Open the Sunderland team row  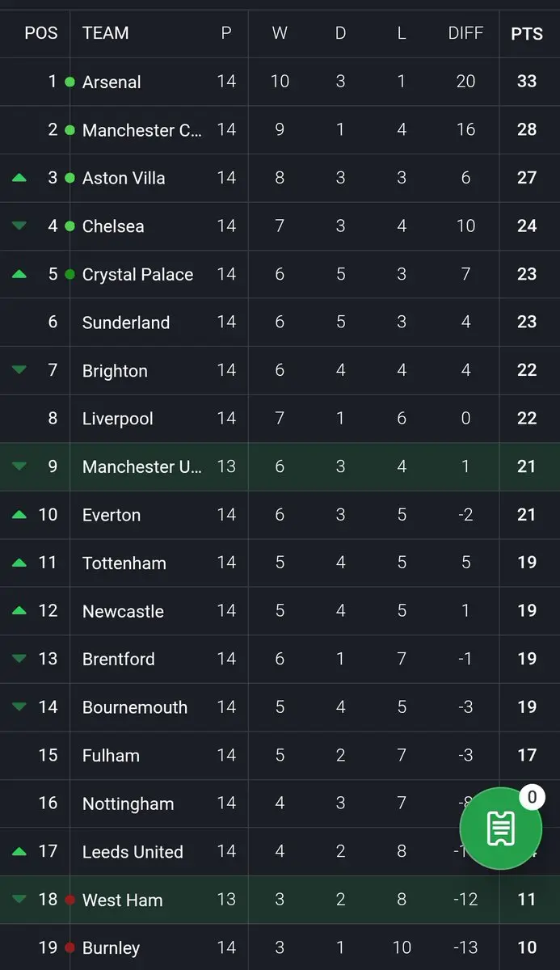coord(126,323)
